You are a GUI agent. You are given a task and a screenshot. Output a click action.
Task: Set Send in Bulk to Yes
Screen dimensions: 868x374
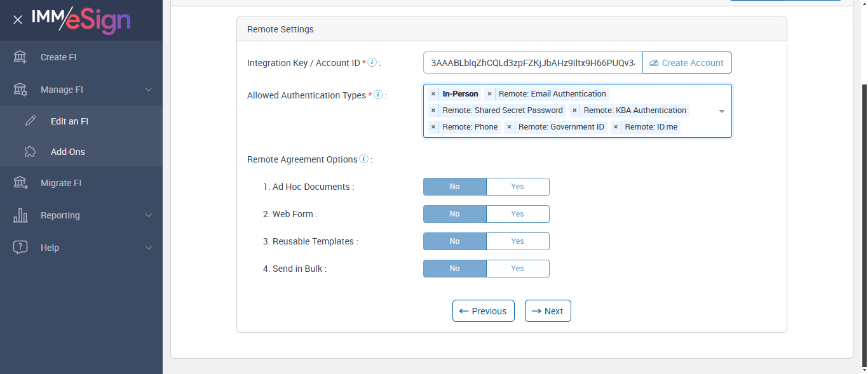517,269
